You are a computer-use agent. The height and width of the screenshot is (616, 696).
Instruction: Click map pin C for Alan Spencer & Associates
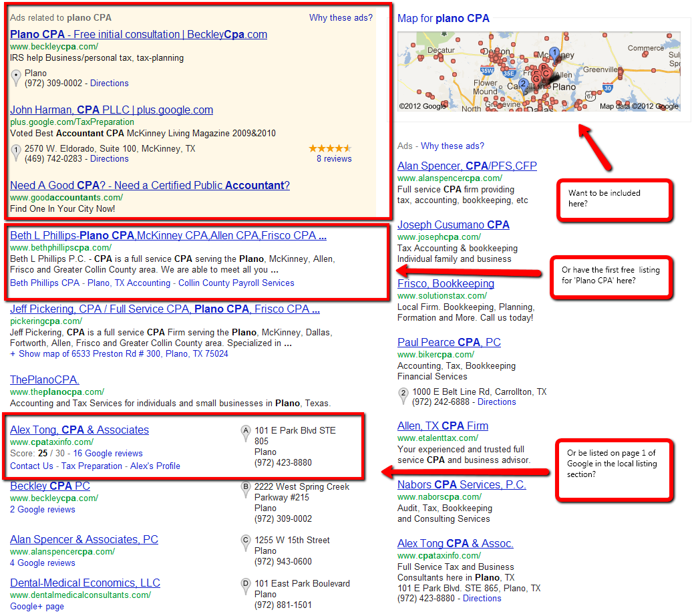click(x=245, y=543)
